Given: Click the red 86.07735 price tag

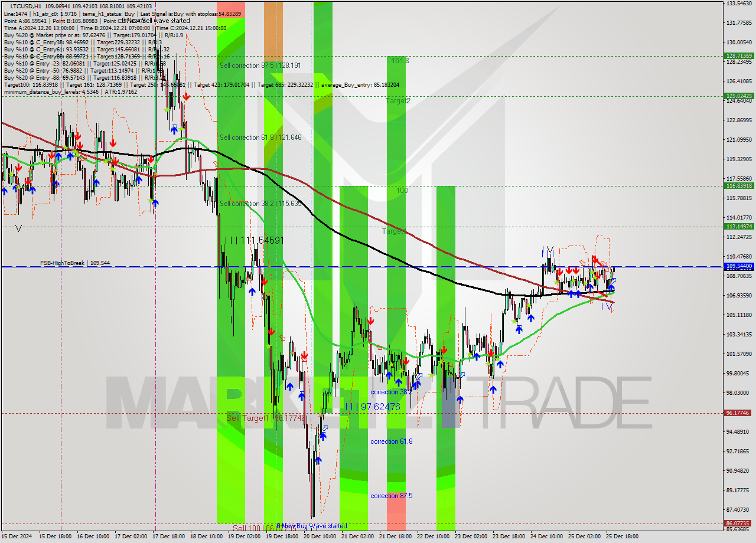Looking at the screenshot, I should (739, 523).
